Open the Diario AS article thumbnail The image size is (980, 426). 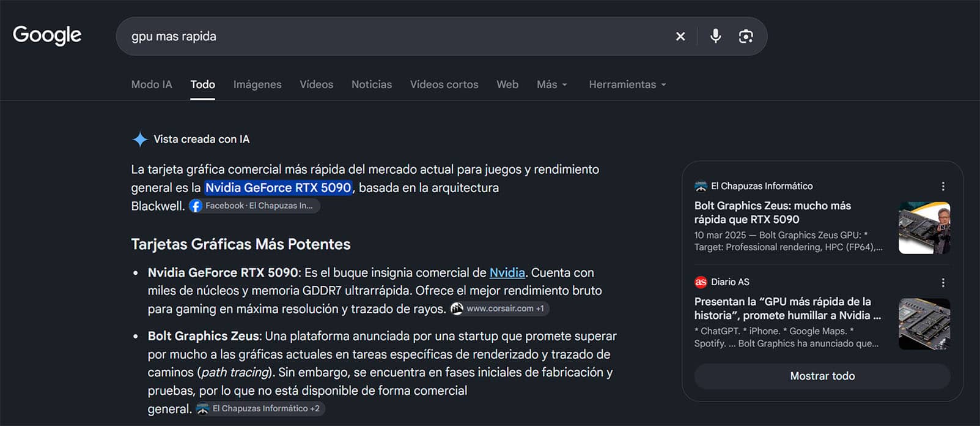tap(924, 324)
